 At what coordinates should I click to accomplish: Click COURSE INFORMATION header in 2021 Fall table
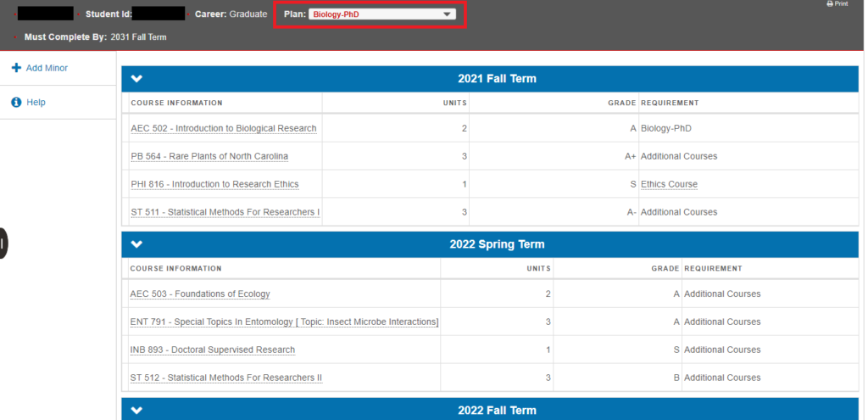tap(176, 103)
